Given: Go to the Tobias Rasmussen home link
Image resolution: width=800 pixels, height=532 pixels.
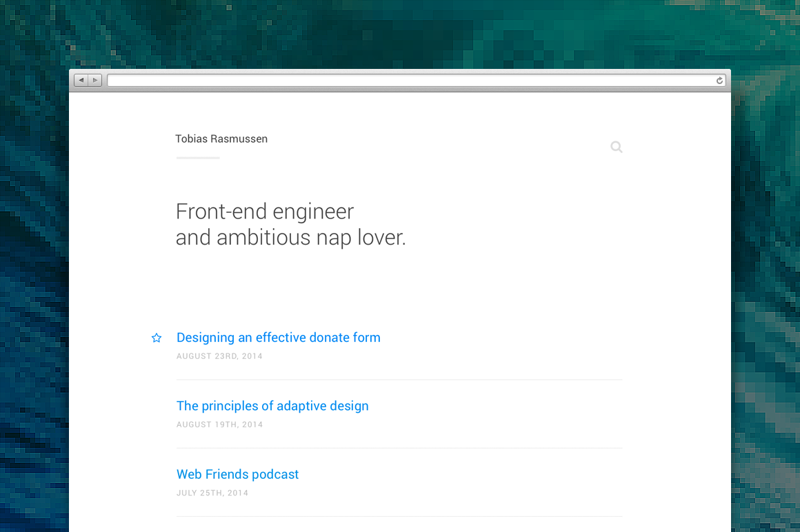Looking at the screenshot, I should pos(221,139).
